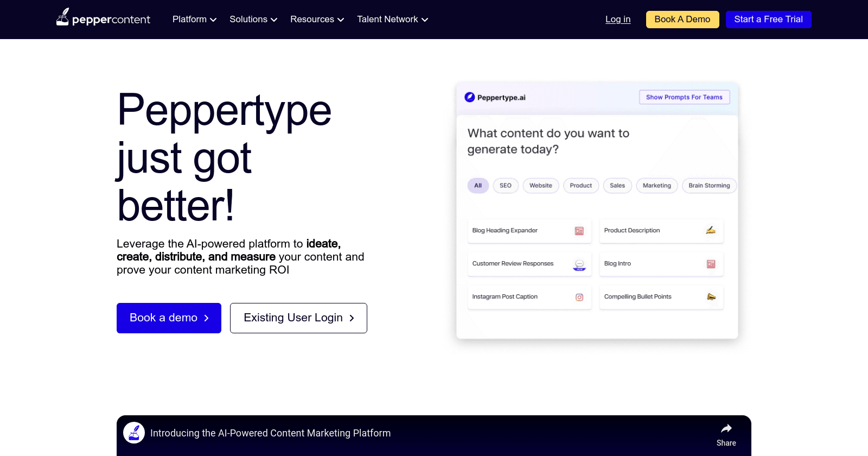This screenshot has width=868, height=456.
Task: Switch to the Website category
Action: [541, 186]
